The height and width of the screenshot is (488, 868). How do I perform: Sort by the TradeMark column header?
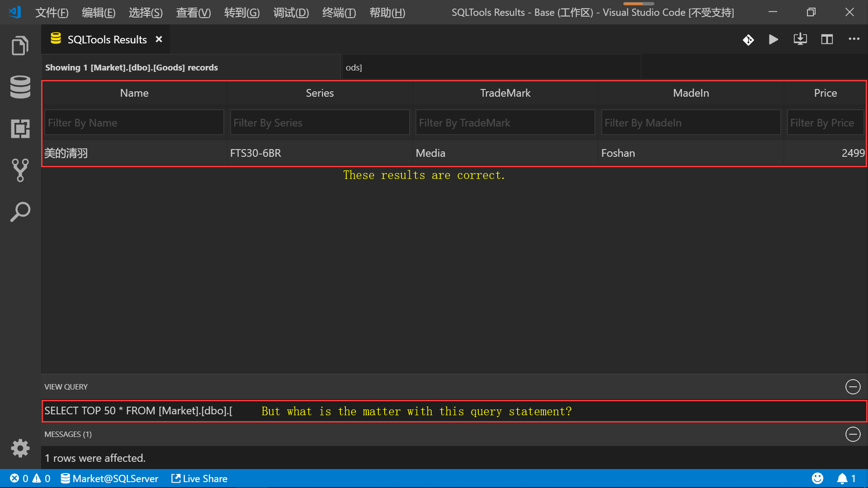click(x=505, y=93)
